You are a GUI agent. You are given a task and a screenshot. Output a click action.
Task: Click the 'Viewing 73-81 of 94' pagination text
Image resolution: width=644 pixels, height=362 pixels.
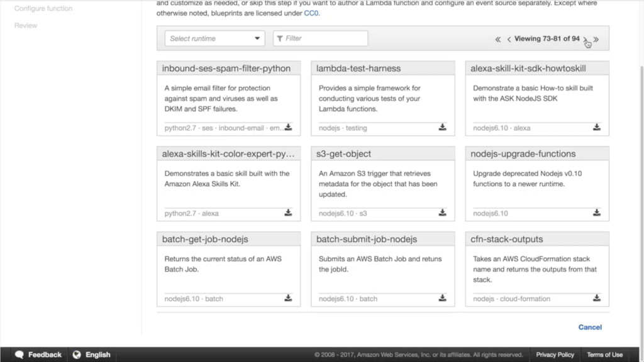point(547,38)
